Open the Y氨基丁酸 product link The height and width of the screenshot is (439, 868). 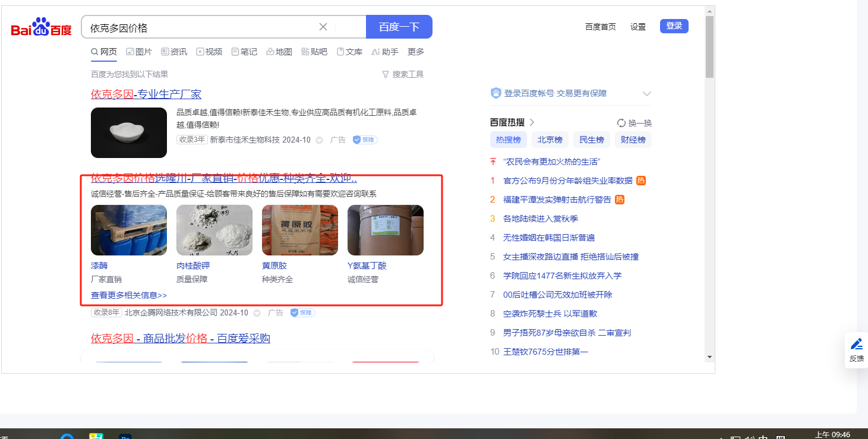[367, 266]
